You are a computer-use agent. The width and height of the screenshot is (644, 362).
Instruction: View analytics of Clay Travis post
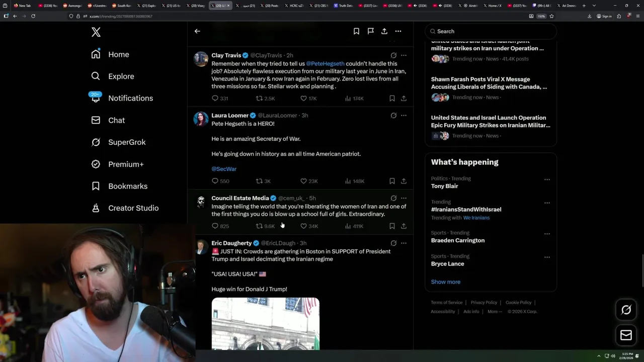coord(354,99)
